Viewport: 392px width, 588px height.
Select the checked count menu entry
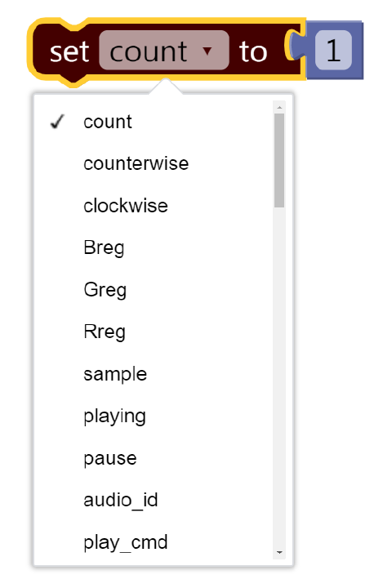[154, 122]
